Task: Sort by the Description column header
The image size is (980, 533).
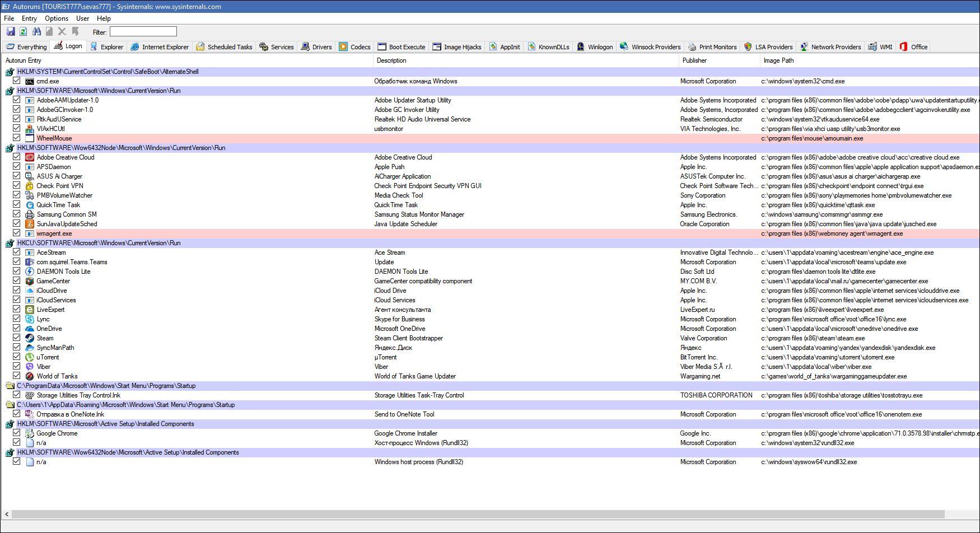Action: [526, 60]
